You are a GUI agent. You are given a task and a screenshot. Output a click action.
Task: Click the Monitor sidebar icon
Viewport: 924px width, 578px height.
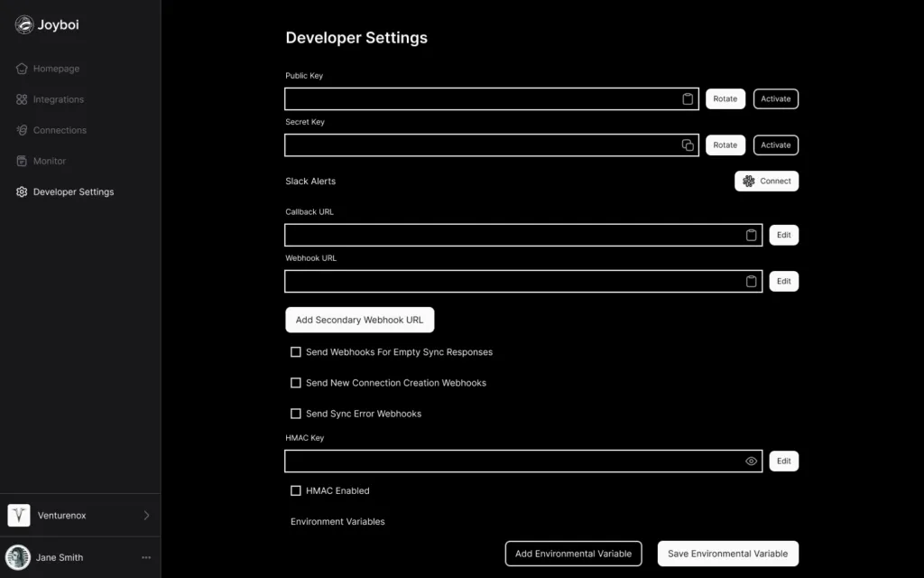[x=22, y=161]
